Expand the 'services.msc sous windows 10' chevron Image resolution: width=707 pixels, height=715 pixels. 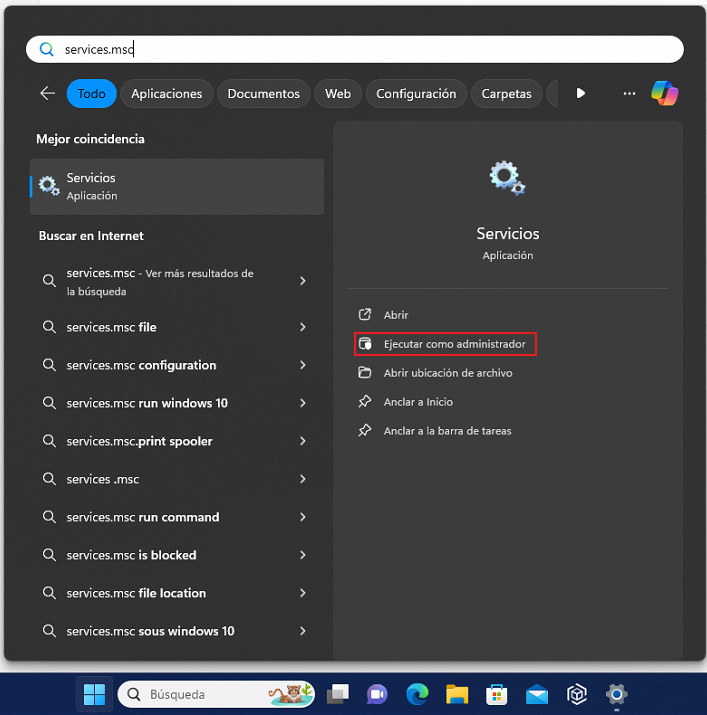coord(302,631)
